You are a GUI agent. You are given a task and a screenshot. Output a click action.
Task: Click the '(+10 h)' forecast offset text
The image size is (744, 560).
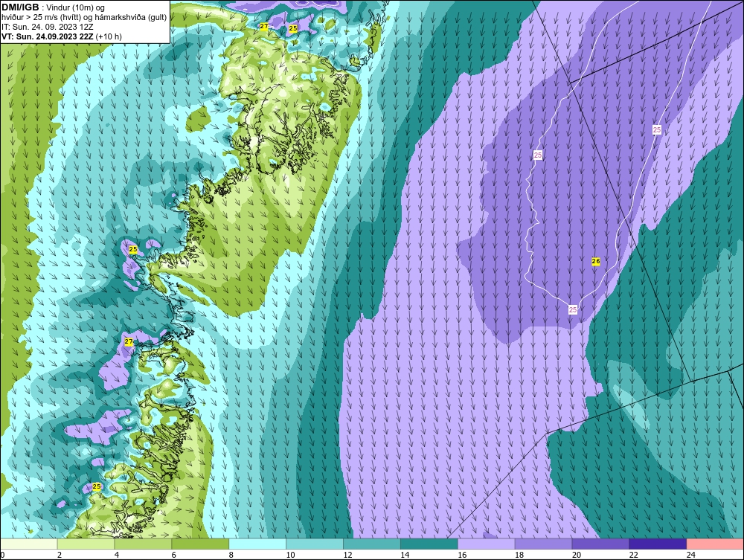point(109,36)
